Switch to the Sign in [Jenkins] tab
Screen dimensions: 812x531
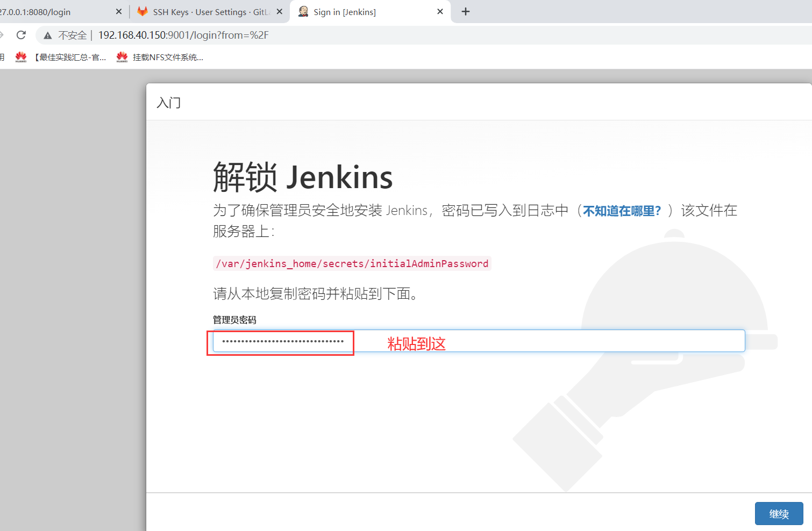(371, 11)
